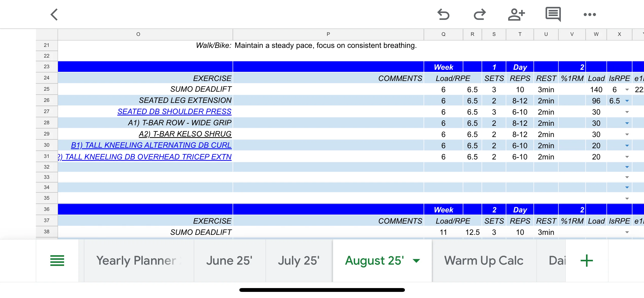Open the comments icon
The height and width of the screenshot is (298, 644).
553,14
